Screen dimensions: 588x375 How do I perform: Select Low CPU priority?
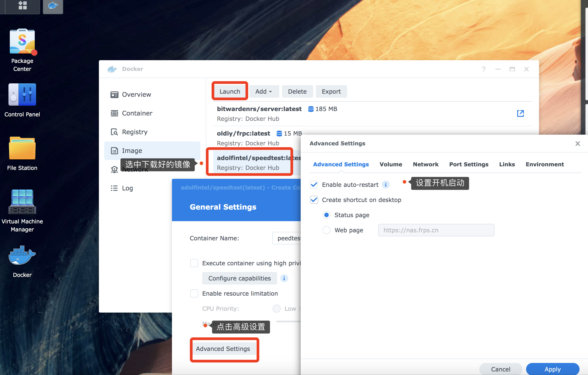(x=276, y=309)
